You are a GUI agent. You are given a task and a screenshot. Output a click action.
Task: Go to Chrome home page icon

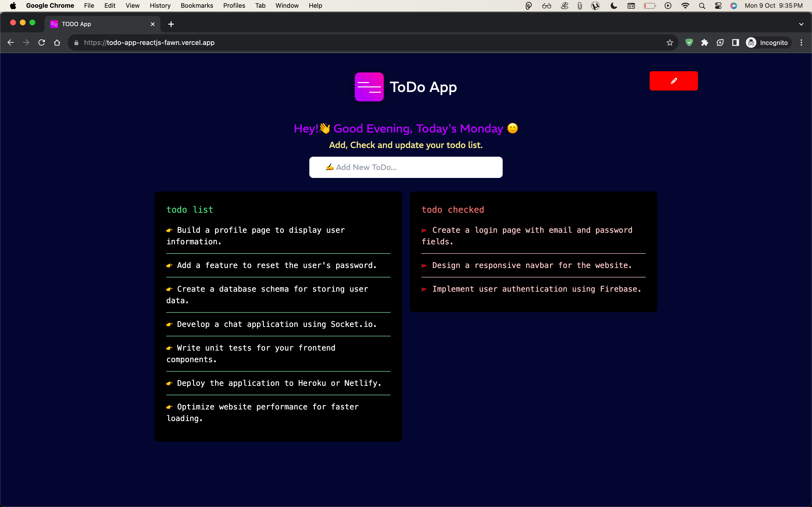[x=57, y=42]
